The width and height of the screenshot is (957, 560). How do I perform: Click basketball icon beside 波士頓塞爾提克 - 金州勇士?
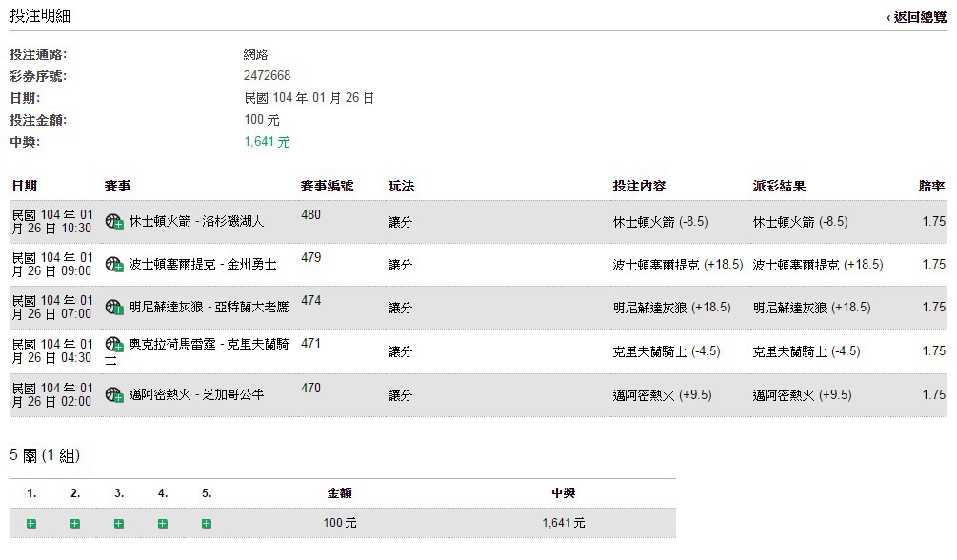[x=114, y=265]
